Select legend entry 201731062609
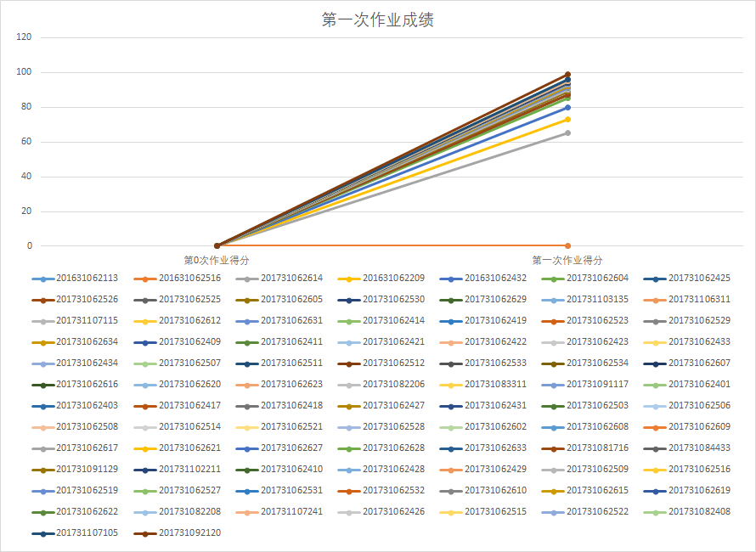 pyautogui.click(x=687, y=426)
